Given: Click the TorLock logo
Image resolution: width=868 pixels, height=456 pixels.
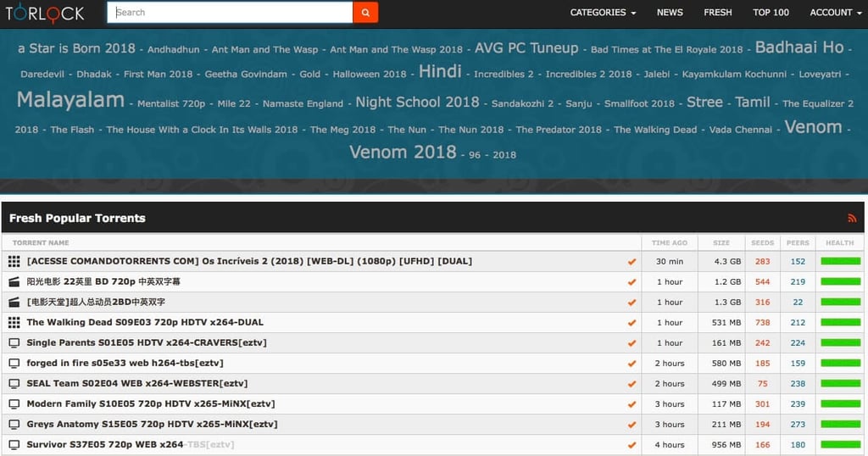Looking at the screenshot, I should pos(45,14).
